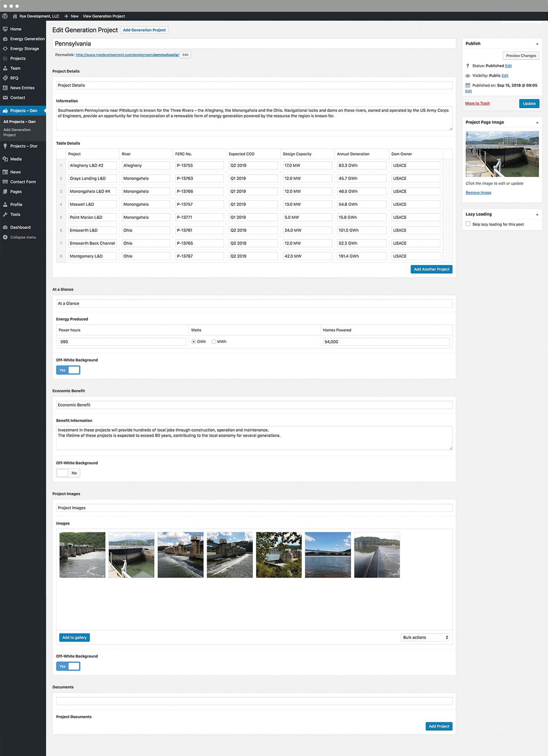
Task: Collapse the Publish panel
Action: [537, 44]
